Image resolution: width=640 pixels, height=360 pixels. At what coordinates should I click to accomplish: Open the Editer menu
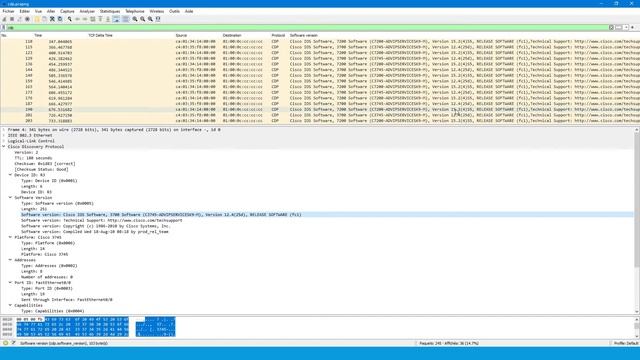[x=24, y=11]
